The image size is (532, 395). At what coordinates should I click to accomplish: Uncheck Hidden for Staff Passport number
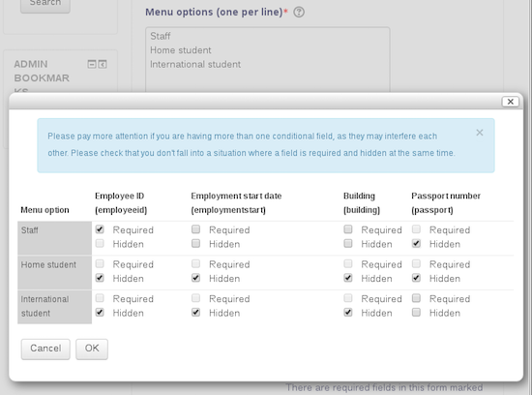tap(416, 243)
